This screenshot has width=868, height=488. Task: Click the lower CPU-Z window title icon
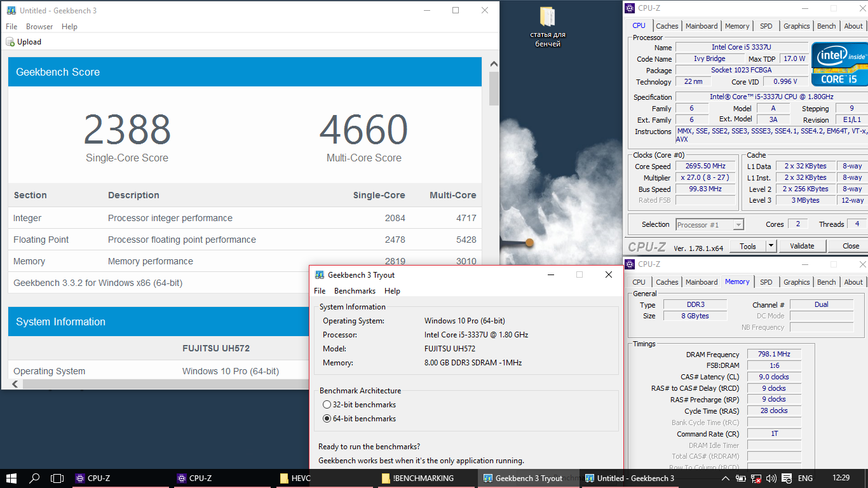630,264
